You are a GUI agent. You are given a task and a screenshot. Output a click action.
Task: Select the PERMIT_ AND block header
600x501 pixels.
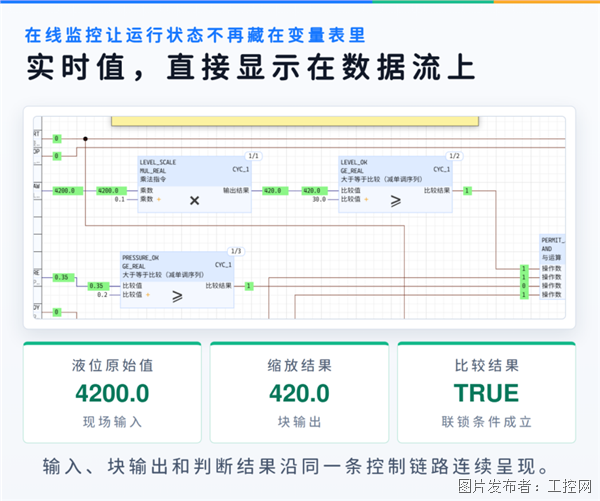552,249
